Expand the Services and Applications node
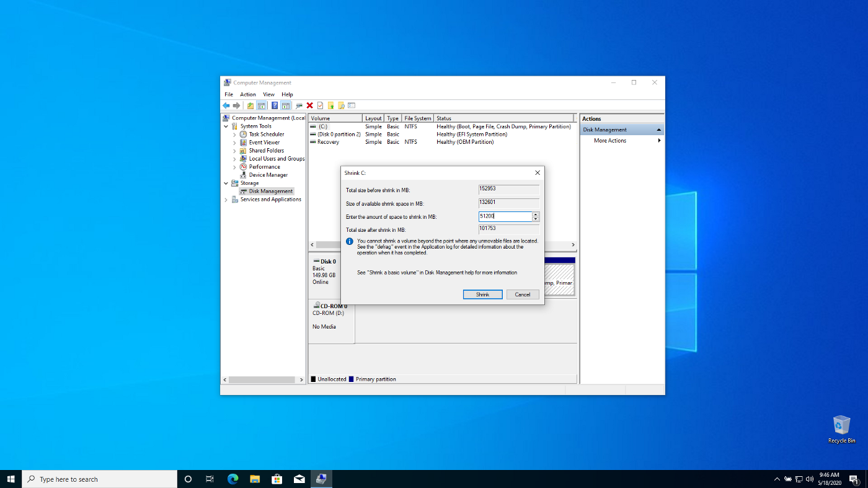Image resolution: width=868 pixels, height=488 pixels. point(226,199)
